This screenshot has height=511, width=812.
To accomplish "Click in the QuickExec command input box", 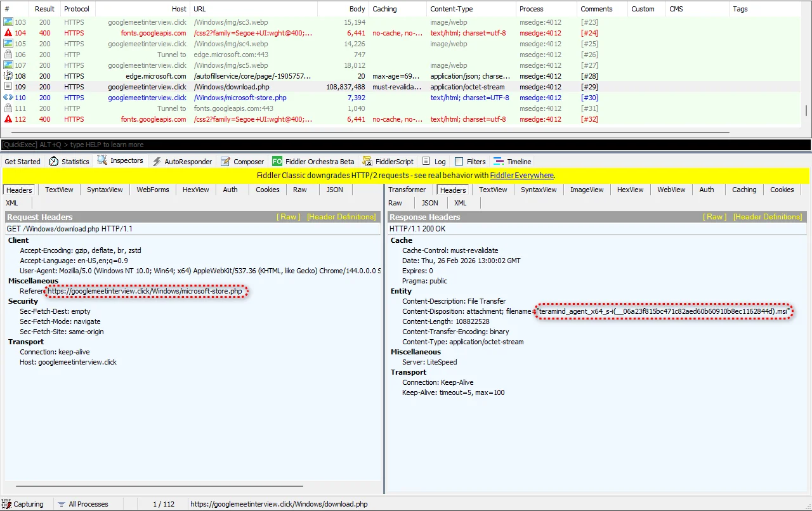I will (406, 145).
